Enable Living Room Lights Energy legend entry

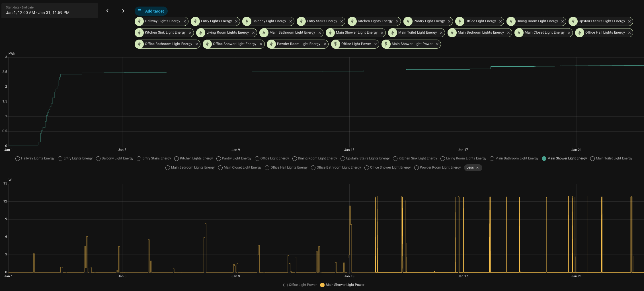(x=463, y=159)
